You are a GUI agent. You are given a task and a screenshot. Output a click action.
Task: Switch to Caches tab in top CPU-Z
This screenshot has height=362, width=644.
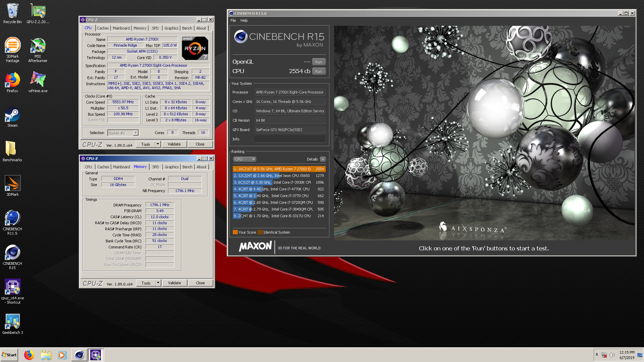pyautogui.click(x=103, y=28)
